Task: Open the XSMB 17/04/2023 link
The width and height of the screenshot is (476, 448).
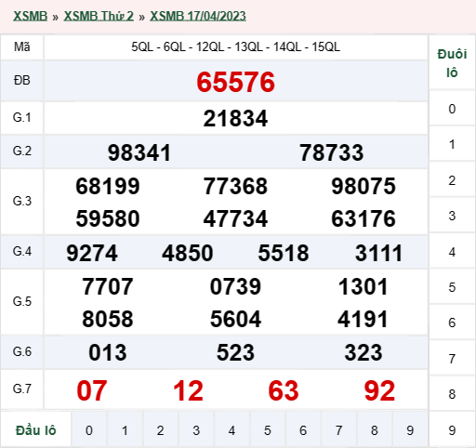Action: point(198,16)
